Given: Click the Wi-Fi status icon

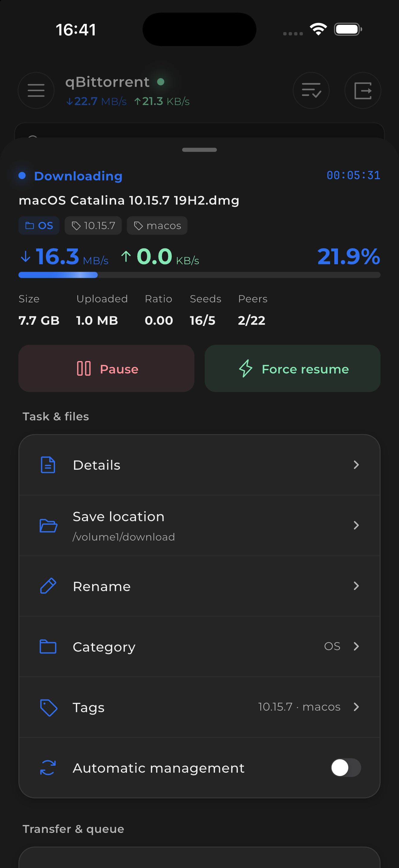Looking at the screenshot, I should coord(318,29).
